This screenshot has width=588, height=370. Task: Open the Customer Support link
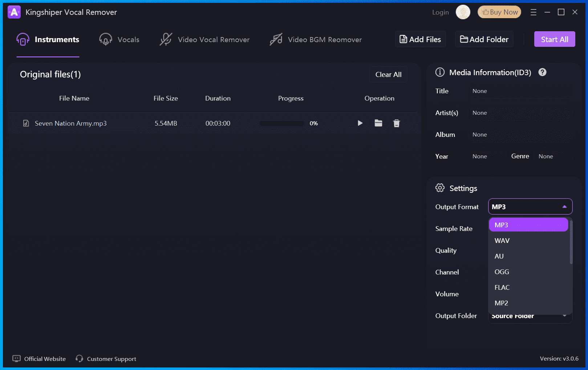tap(111, 359)
